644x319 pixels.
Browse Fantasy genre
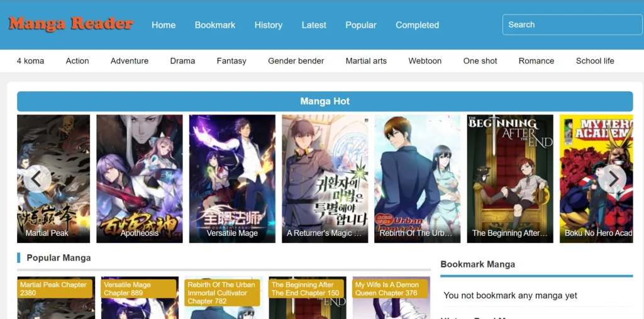coord(231,61)
